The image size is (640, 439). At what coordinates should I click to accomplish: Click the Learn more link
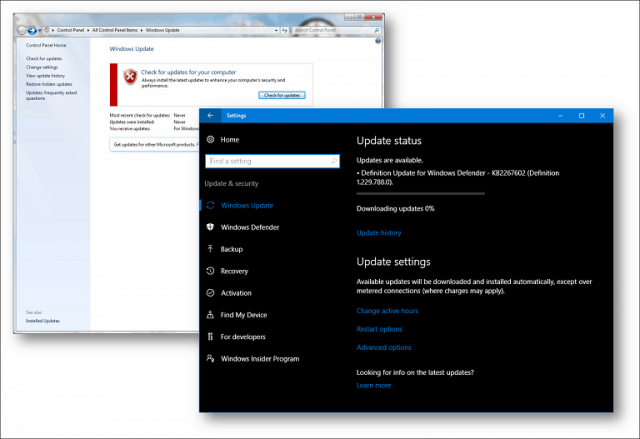click(x=373, y=386)
